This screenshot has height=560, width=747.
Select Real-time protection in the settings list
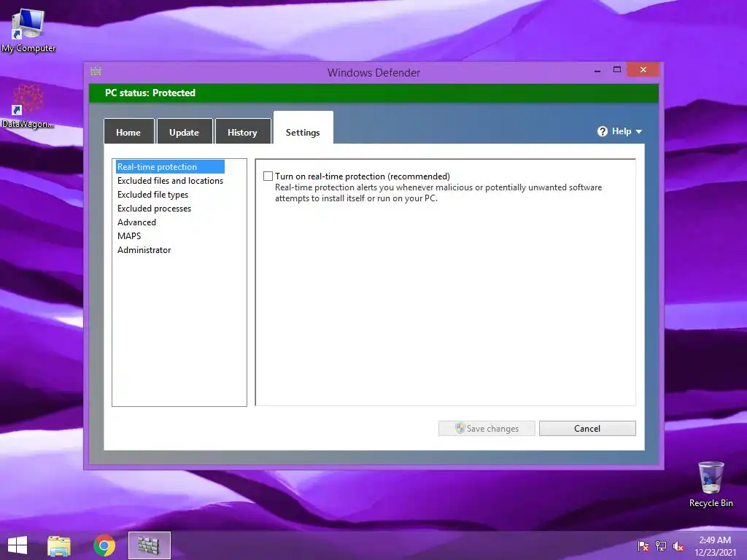170,167
